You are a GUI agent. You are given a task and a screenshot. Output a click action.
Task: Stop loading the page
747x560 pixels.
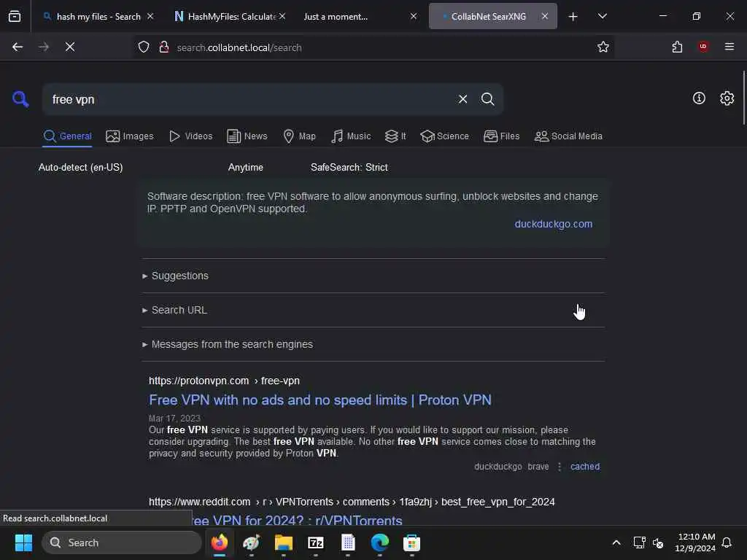[69, 47]
